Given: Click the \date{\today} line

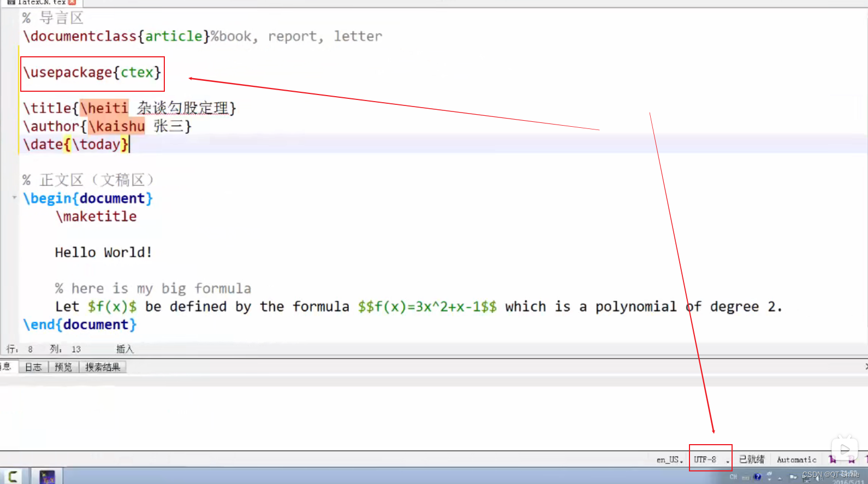Looking at the screenshot, I should (x=76, y=144).
